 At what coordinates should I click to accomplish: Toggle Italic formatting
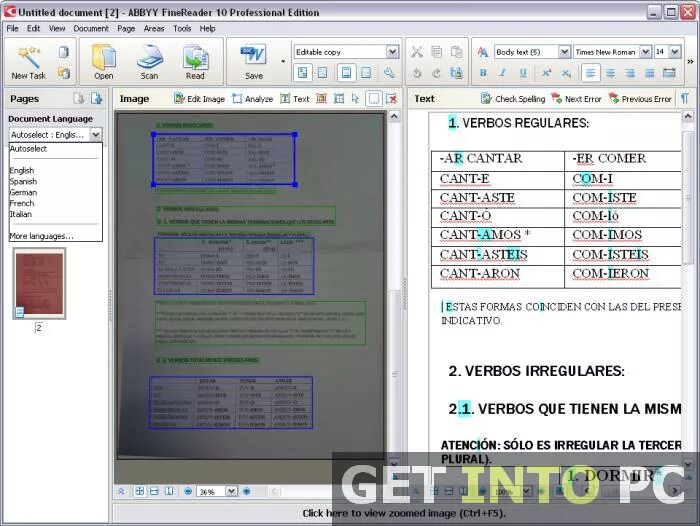502,73
